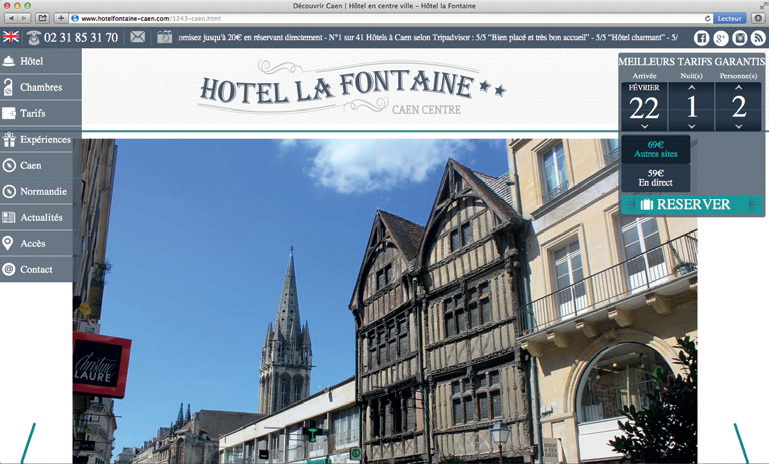Open the Tarifs menu item

41,113
